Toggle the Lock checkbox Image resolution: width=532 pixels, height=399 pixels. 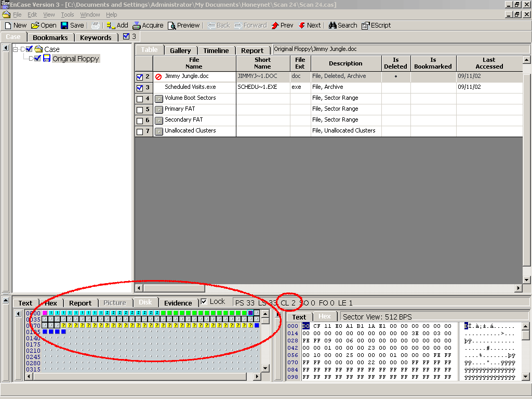click(204, 301)
